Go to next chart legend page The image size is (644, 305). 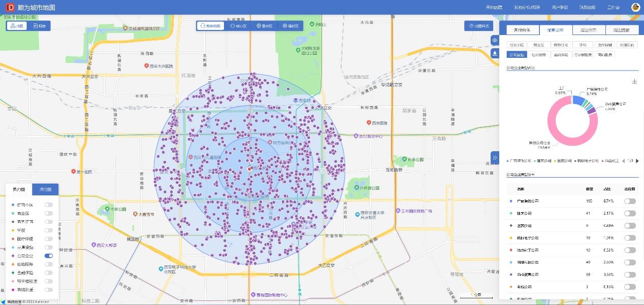(637, 161)
